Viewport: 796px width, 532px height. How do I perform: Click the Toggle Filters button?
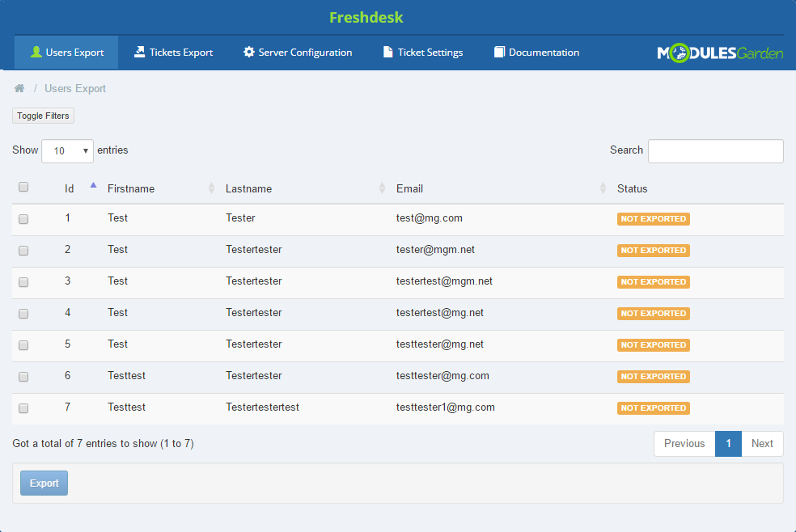coord(43,116)
